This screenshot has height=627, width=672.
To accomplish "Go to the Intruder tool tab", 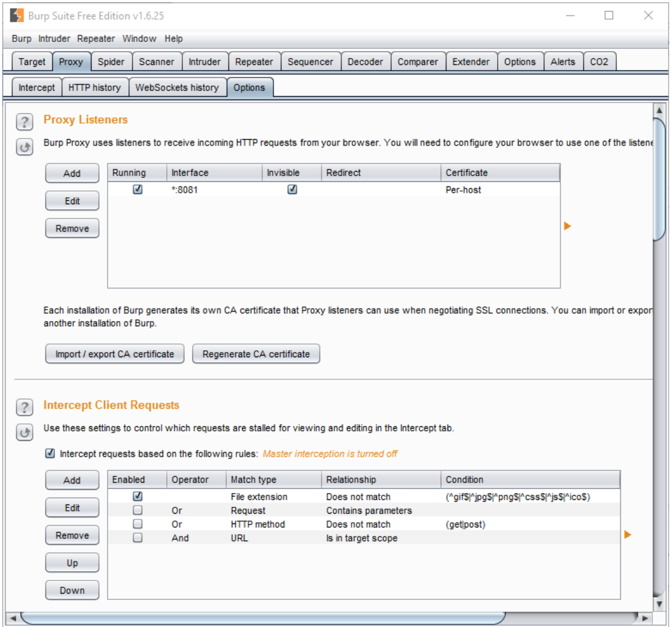I will [204, 62].
